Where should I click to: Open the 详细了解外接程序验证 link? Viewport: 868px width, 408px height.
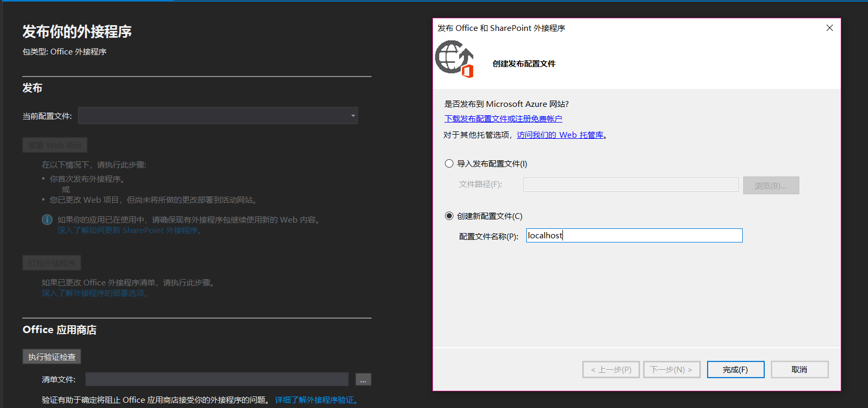pyautogui.click(x=316, y=400)
